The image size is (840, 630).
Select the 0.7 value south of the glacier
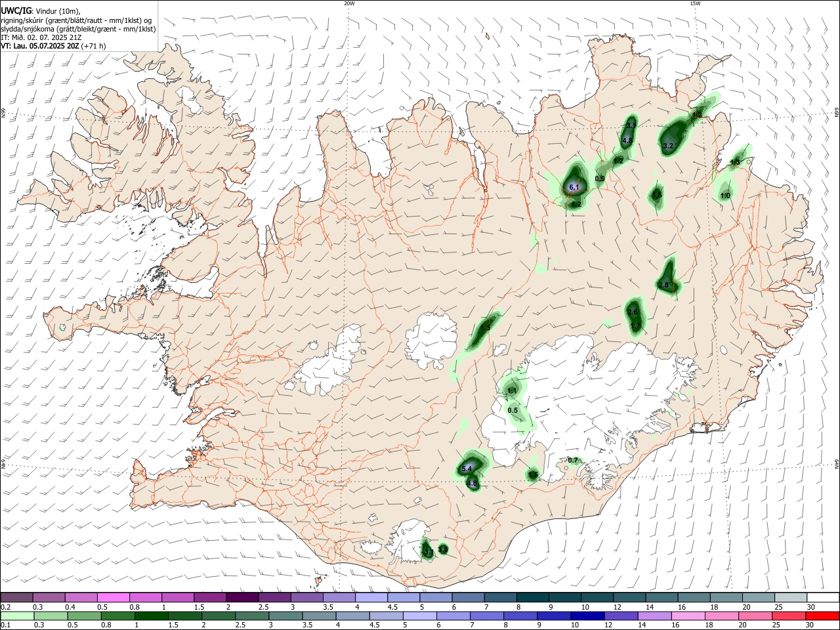tap(573, 460)
